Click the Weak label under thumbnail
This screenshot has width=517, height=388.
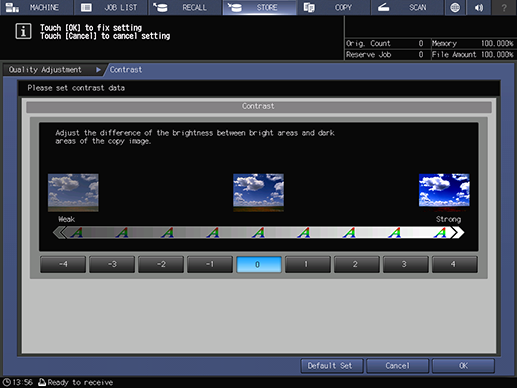pyautogui.click(x=66, y=219)
